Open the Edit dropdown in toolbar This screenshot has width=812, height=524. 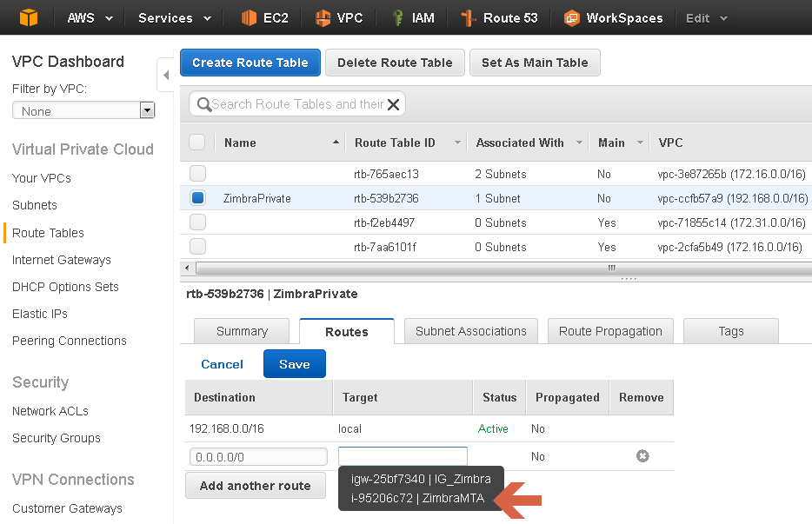pos(707,18)
